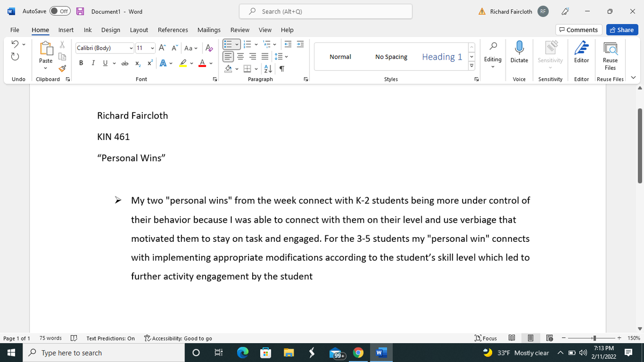Select Justify alignment
Image resolution: width=644 pixels, height=362 pixels.
pyautogui.click(x=266, y=56)
